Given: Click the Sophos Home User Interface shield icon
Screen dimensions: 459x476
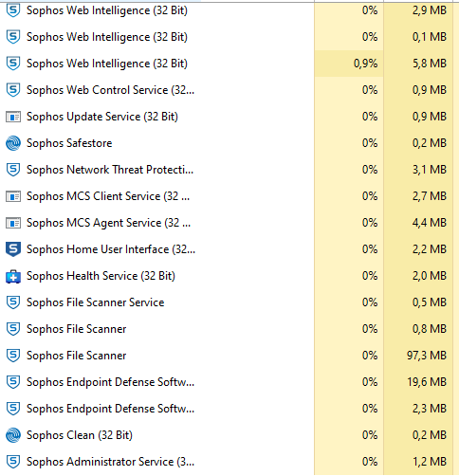Looking at the screenshot, I should (x=13, y=249).
